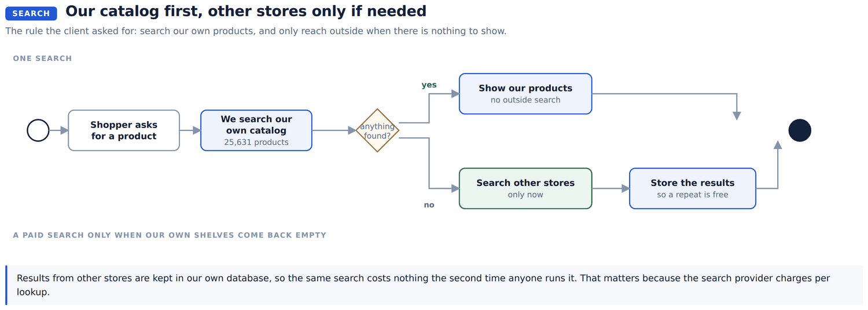This screenshot has width=868, height=310.
Task: Click the 'ONE SEARCH' section label
Action: point(42,59)
